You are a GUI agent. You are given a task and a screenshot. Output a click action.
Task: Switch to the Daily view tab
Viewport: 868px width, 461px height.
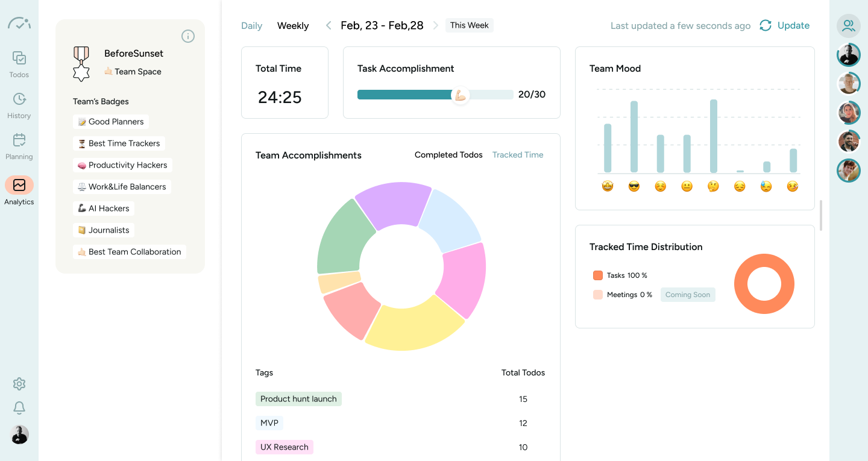tap(251, 25)
